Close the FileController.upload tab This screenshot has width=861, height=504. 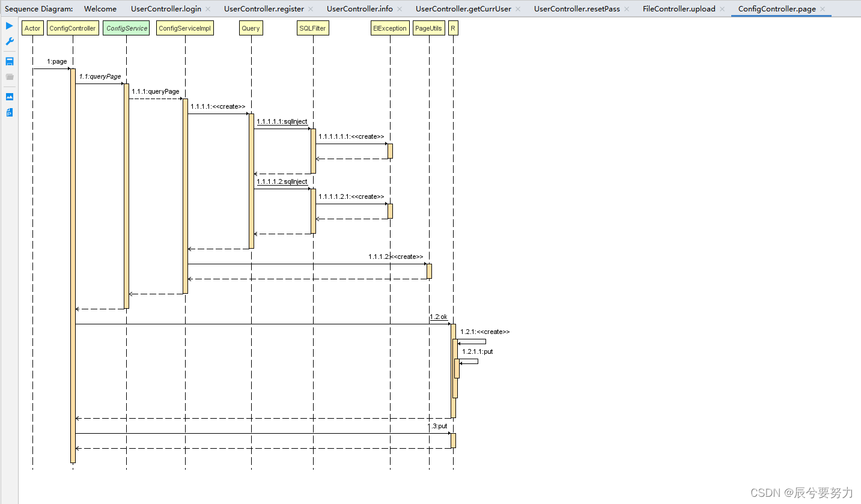[x=722, y=9]
